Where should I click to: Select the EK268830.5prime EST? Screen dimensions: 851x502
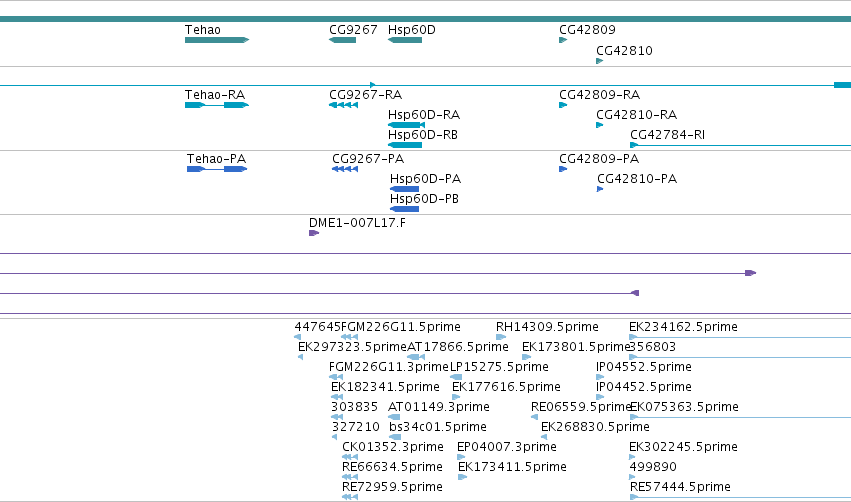click(544, 437)
